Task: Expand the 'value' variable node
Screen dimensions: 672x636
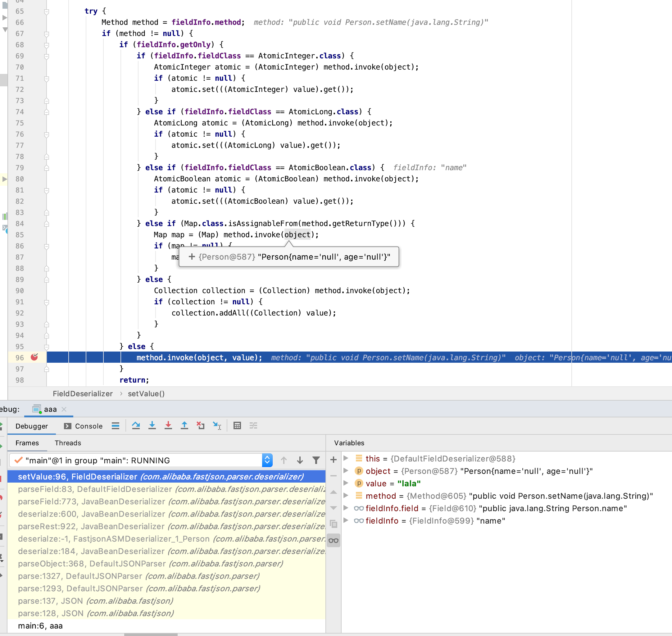Action: click(x=346, y=483)
